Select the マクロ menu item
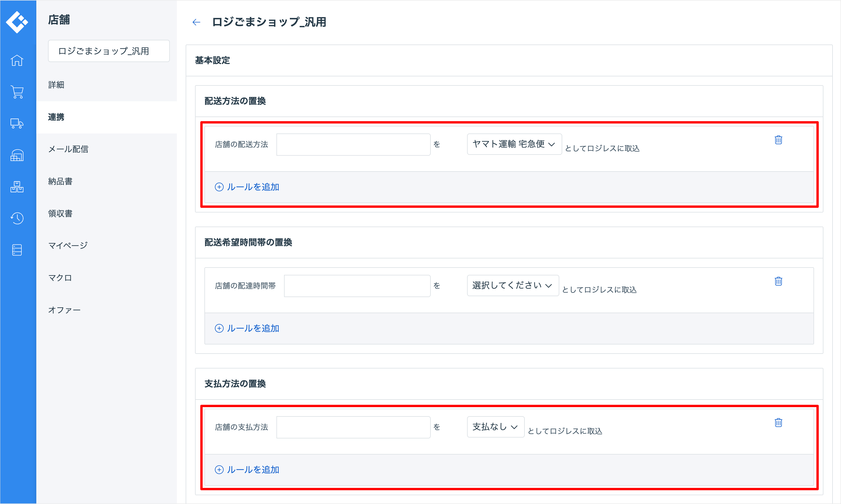The image size is (841, 504). coord(60,278)
